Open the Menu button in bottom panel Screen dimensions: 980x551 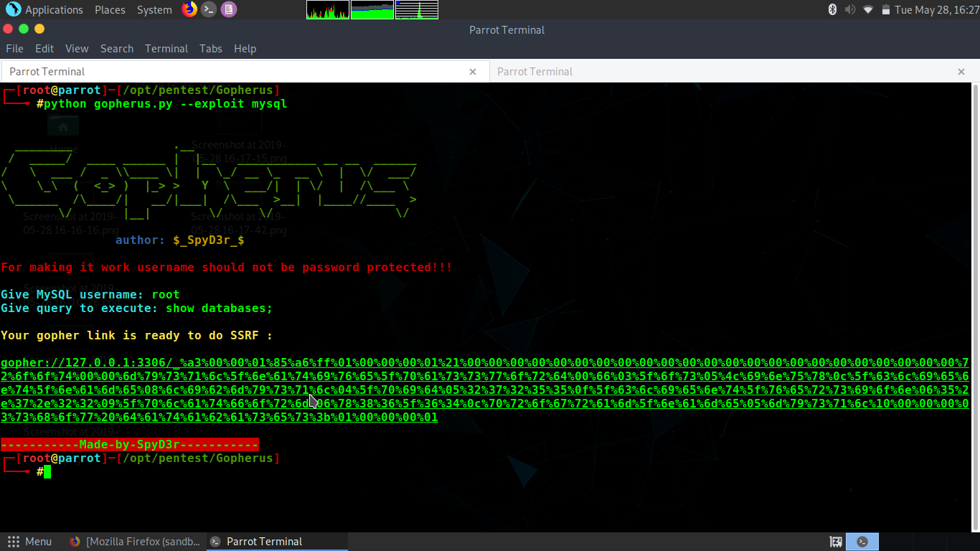click(x=29, y=542)
